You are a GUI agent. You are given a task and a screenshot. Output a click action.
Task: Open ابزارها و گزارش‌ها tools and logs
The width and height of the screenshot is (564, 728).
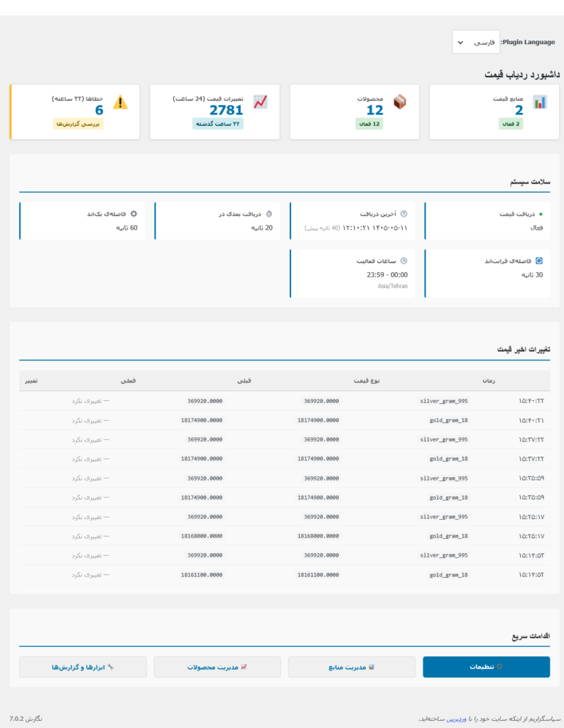pos(83,667)
